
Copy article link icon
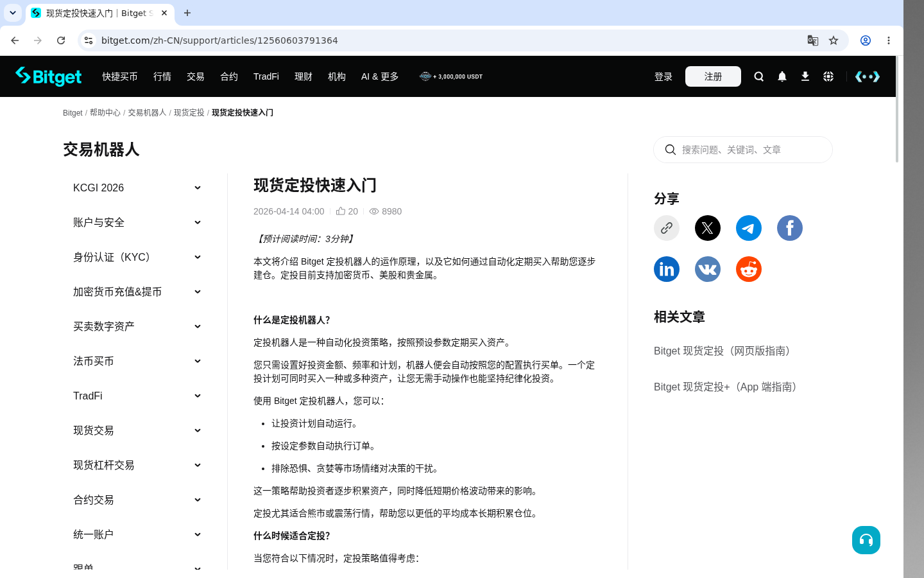(667, 228)
